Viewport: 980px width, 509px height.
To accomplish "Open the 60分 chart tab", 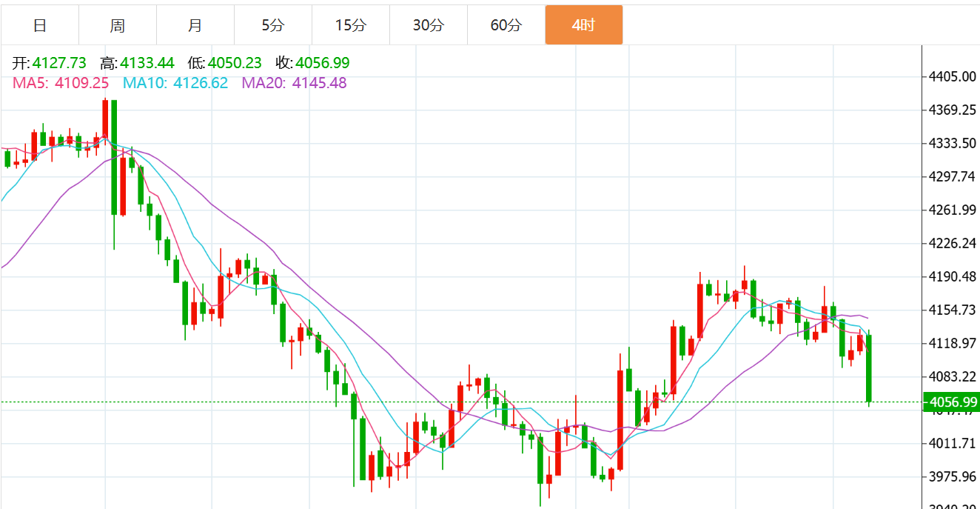I will pyautogui.click(x=506, y=25).
